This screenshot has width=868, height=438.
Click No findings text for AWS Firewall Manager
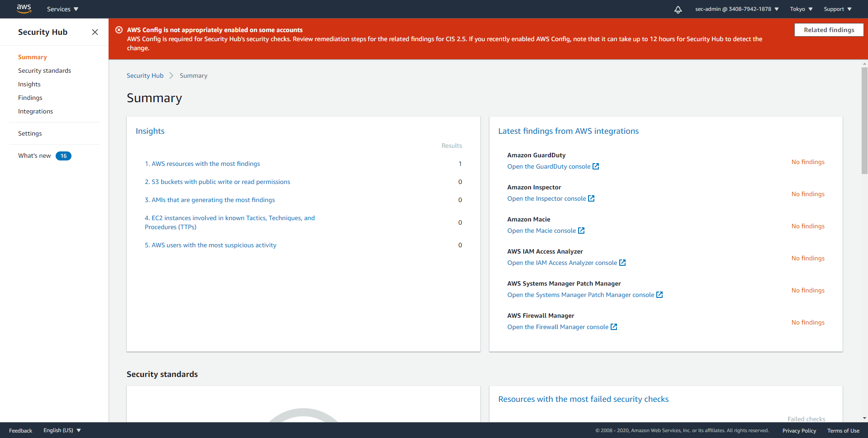[808, 322]
